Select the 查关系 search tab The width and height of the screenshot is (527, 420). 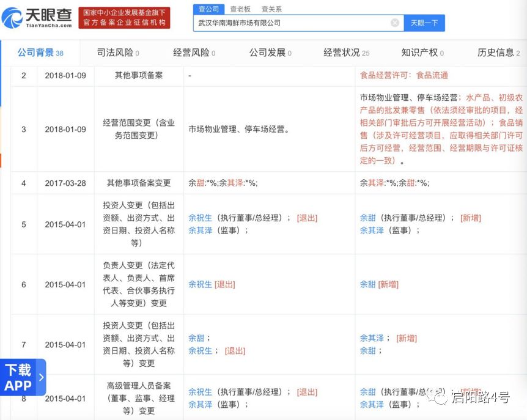271,9
